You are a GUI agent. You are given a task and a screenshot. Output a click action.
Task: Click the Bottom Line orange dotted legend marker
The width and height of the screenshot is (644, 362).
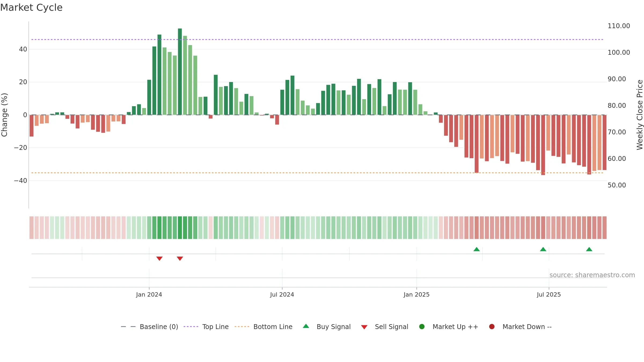[x=242, y=327]
